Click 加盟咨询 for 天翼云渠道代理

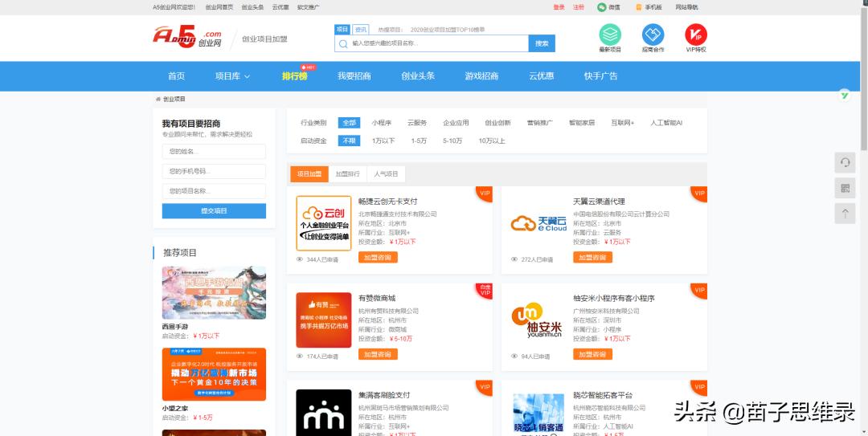pos(592,257)
